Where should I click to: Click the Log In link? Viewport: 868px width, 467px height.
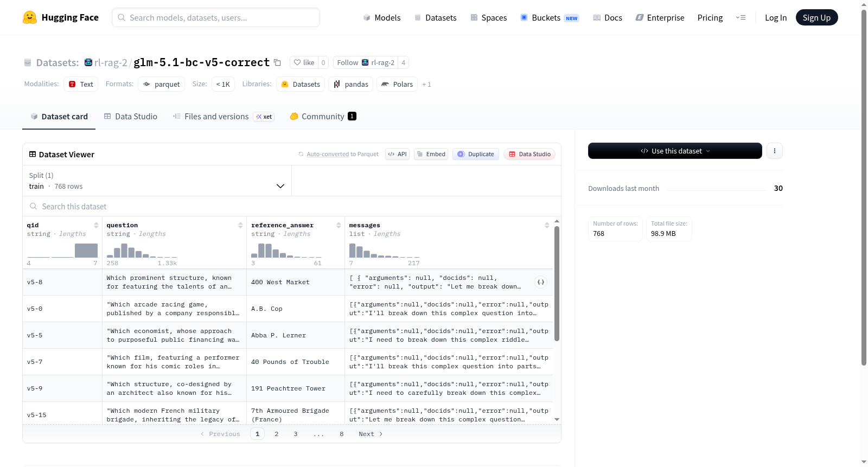(x=776, y=17)
